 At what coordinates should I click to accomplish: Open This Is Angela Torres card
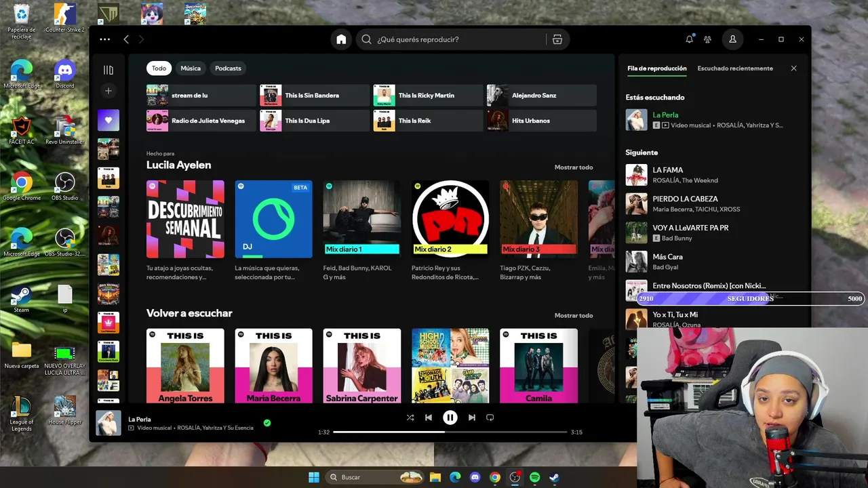(185, 366)
